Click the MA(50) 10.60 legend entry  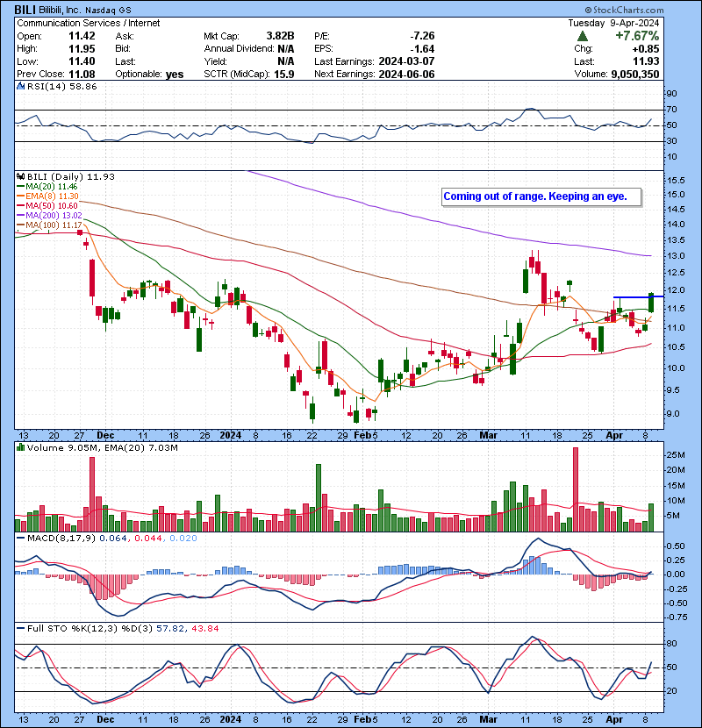coord(47,205)
